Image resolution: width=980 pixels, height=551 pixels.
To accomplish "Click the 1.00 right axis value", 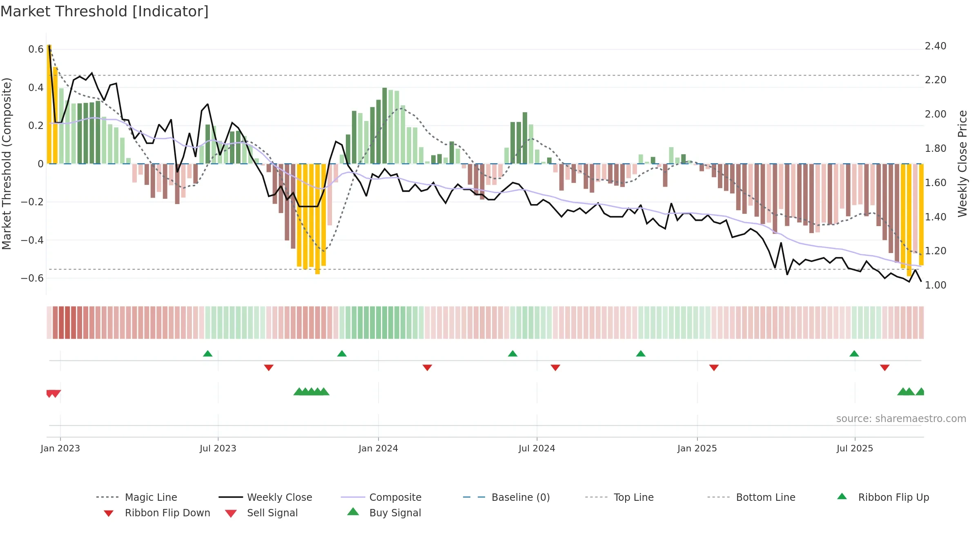I will click(935, 285).
